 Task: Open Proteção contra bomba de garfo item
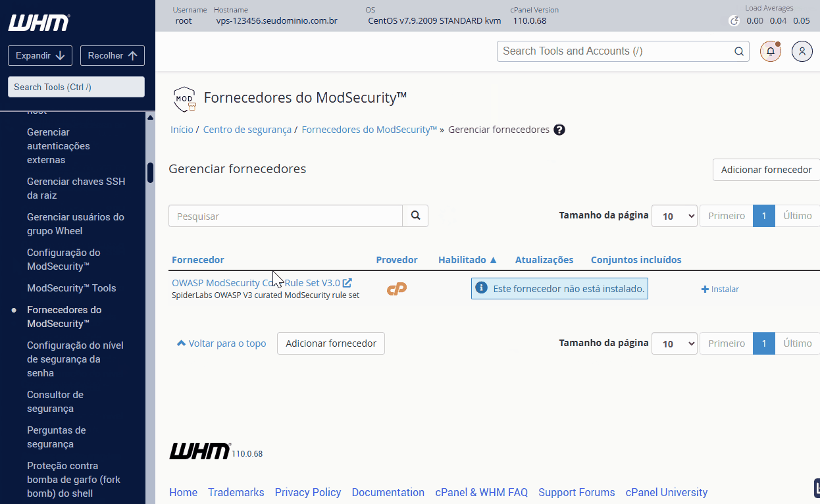pyautogui.click(x=74, y=480)
